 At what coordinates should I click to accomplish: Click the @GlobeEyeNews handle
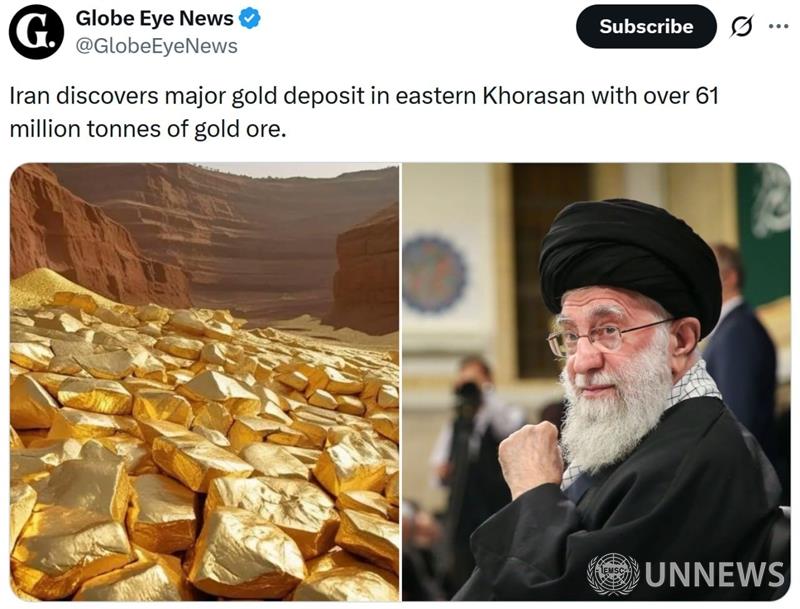point(157,46)
